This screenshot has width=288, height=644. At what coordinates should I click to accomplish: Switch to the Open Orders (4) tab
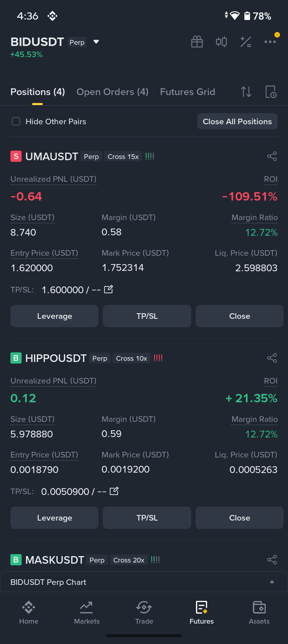(x=112, y=92)
